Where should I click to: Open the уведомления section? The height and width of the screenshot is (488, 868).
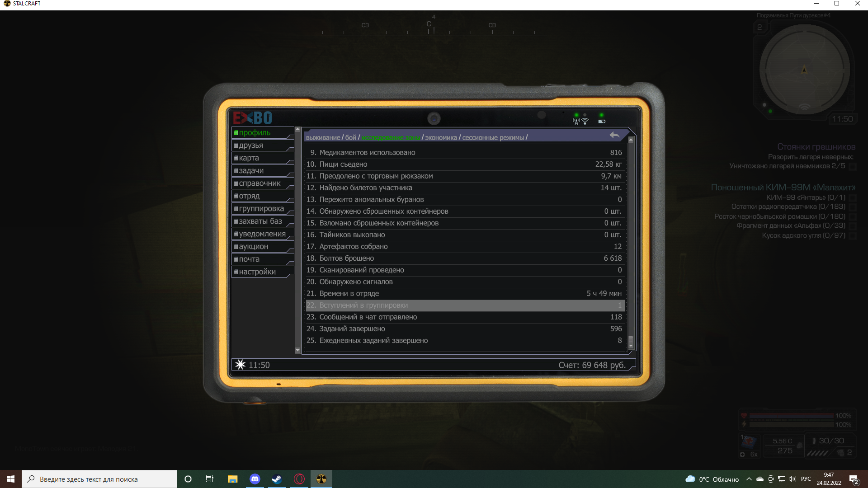(263, 234)
